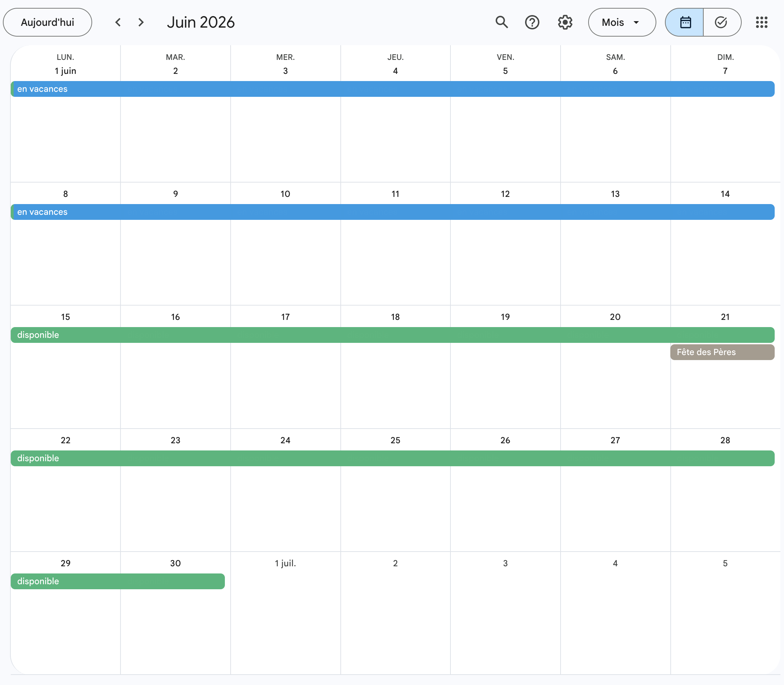The image size is (784, 685).
Task: Open Fête des Pères event
Action: tap(722, 352)
